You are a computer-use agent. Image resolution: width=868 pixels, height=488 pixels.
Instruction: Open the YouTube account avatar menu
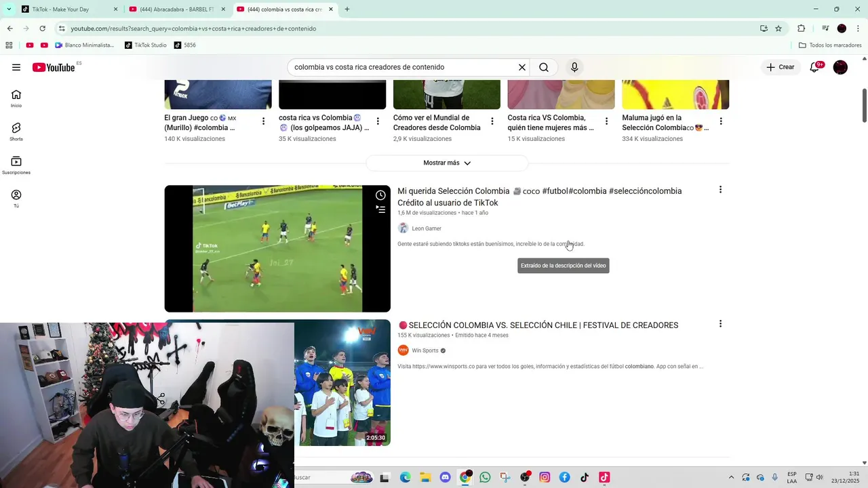[840, 67]
